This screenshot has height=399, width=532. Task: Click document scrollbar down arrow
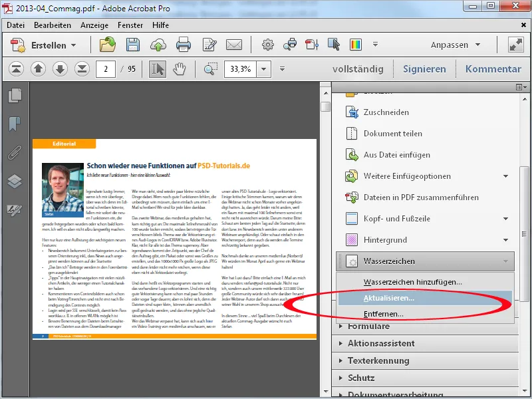326,391
